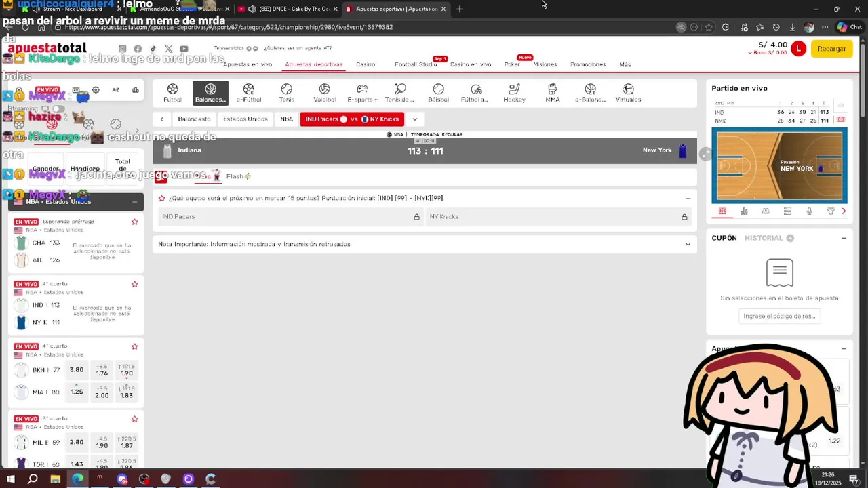Screen dimensions: 868x488
Task: Enter a bet slip code field
Action: tap(779, 316)
